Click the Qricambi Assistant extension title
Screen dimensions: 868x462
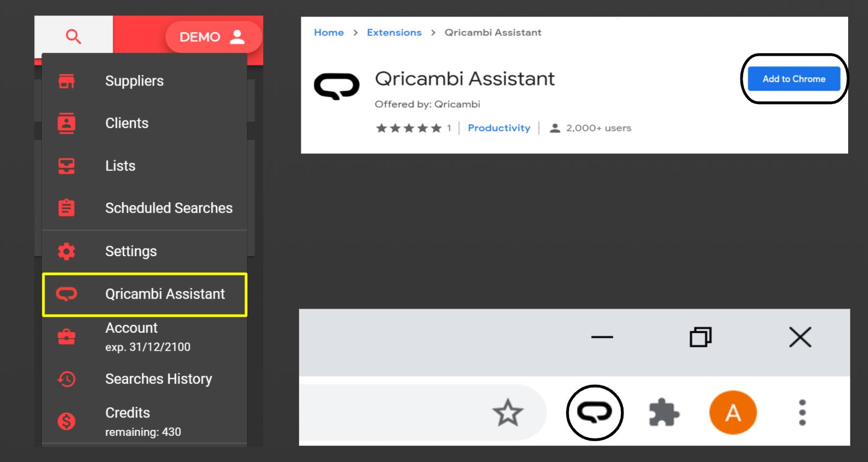[465, 79]
